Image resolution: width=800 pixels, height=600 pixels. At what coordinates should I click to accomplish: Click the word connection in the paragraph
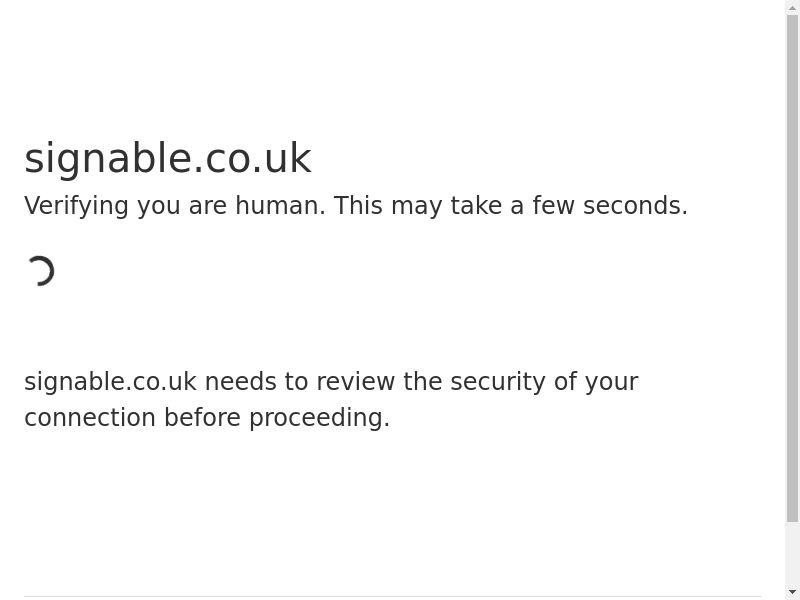(x=90, y=418)
